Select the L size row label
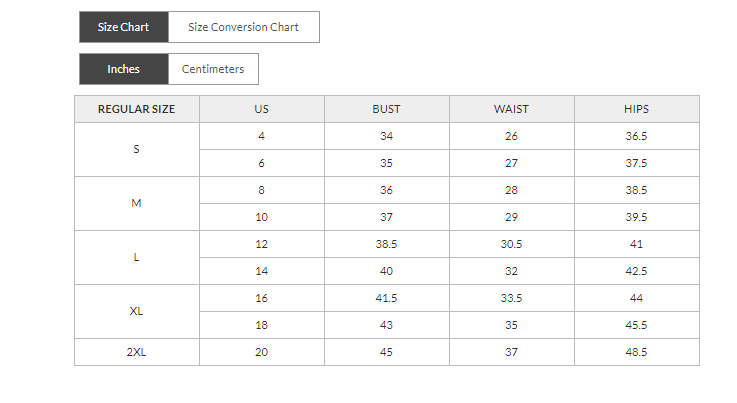 point(137,257)
